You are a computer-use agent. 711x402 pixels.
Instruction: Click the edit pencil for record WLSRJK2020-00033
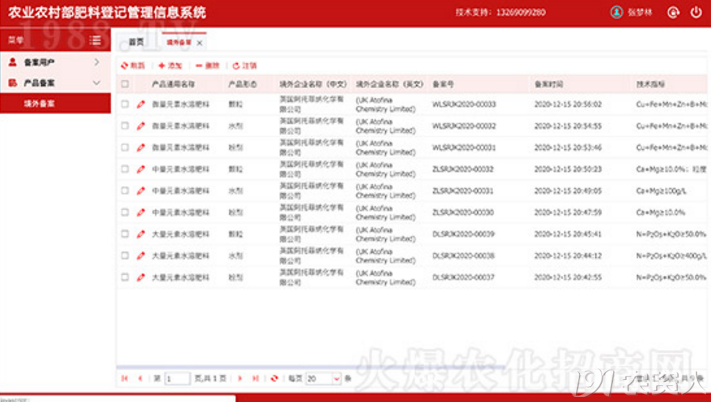(141, 104)
